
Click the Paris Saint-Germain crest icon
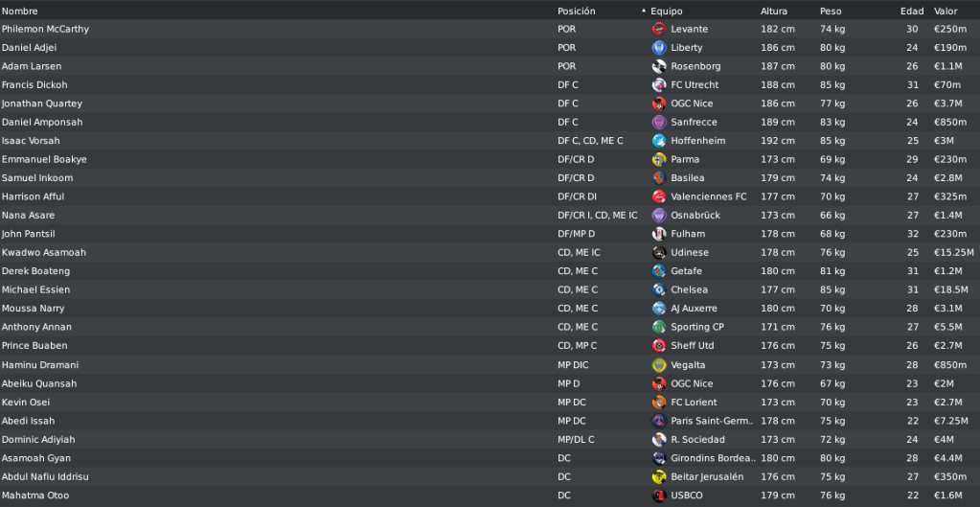point(659,421)
